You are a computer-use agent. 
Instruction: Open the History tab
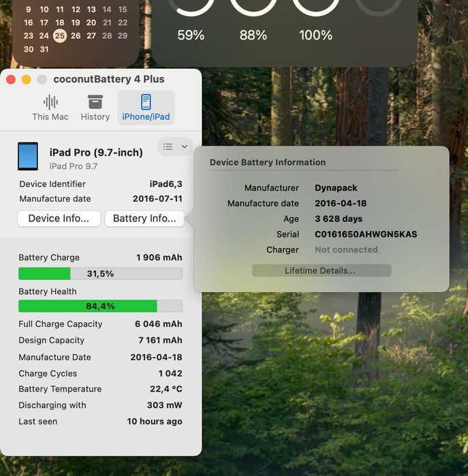point(95,108)
